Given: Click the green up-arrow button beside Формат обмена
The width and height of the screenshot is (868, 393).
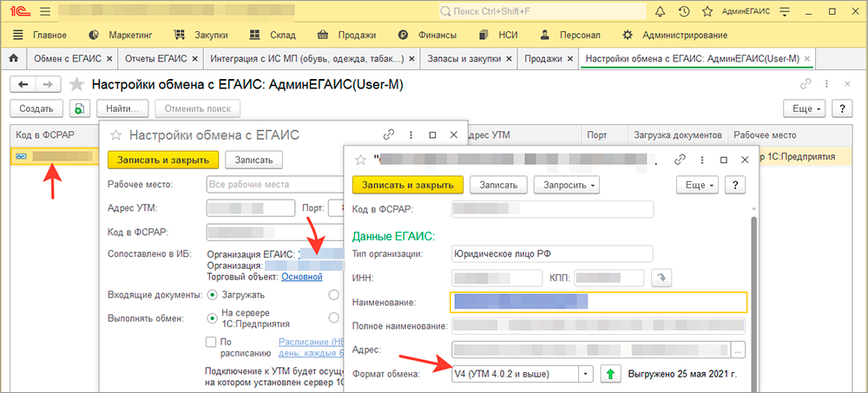Looking at the screenshot, I should [611, 374].
